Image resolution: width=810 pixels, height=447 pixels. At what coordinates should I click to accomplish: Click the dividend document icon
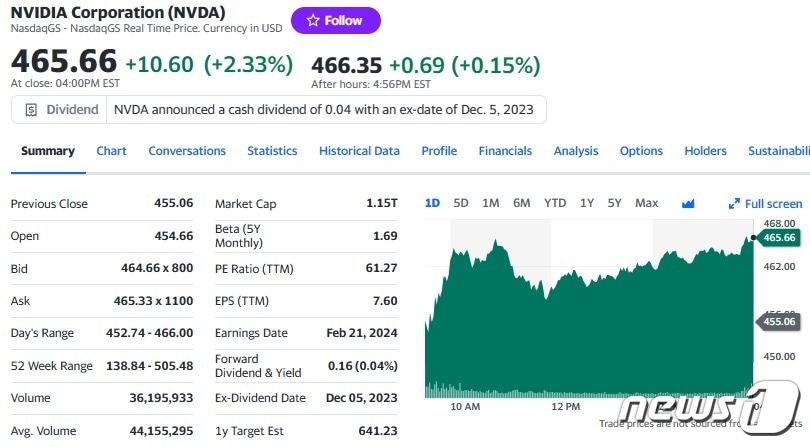click(32, 109)
